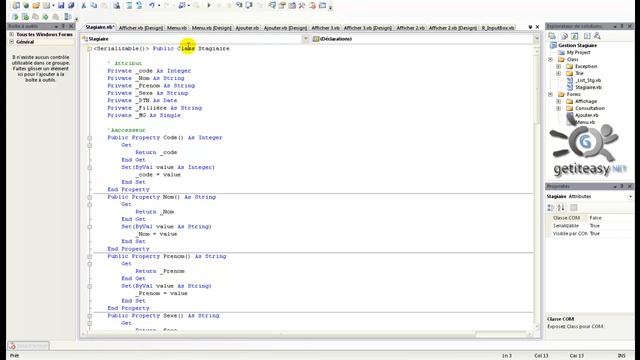Collapse the Code property outlining region
This screenshot has height=360, width=640.
tap(89, 138)
